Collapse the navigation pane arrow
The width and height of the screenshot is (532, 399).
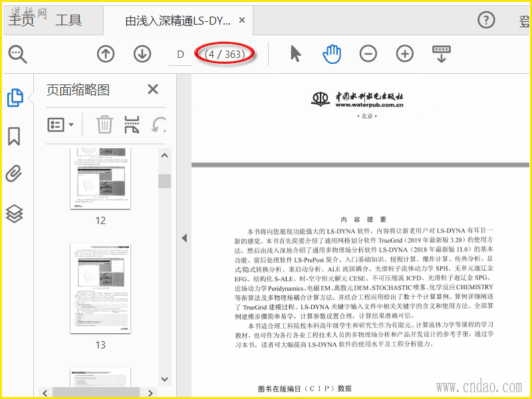[184, 238]
